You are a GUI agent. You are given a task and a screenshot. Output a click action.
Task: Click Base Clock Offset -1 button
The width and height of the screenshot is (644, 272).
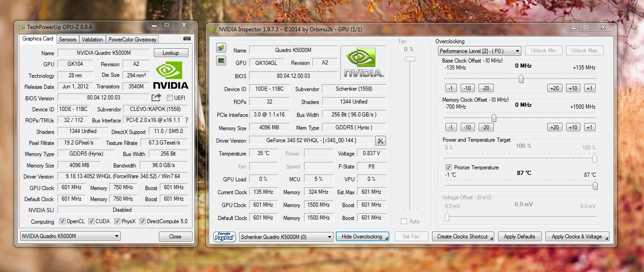point(451,88)
